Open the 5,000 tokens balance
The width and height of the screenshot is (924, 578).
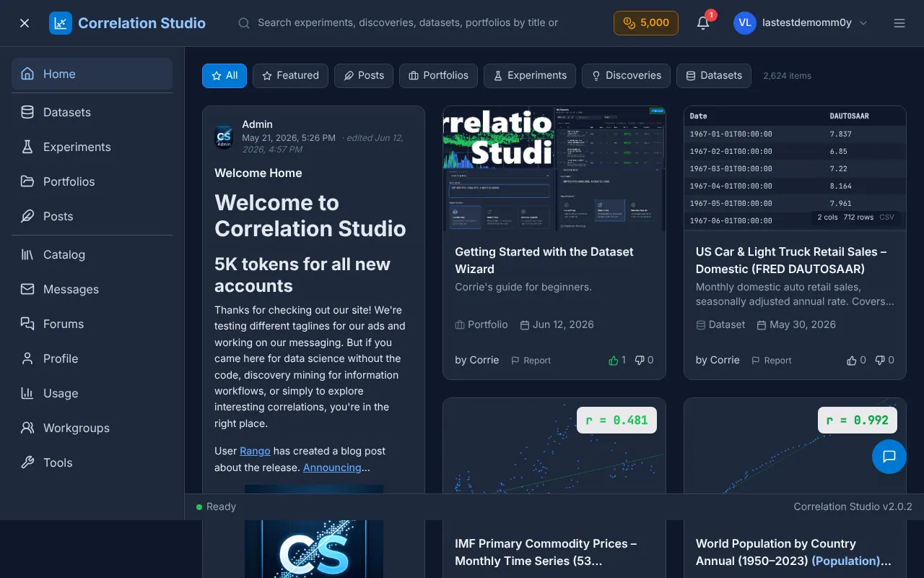(x=646, y=23)
